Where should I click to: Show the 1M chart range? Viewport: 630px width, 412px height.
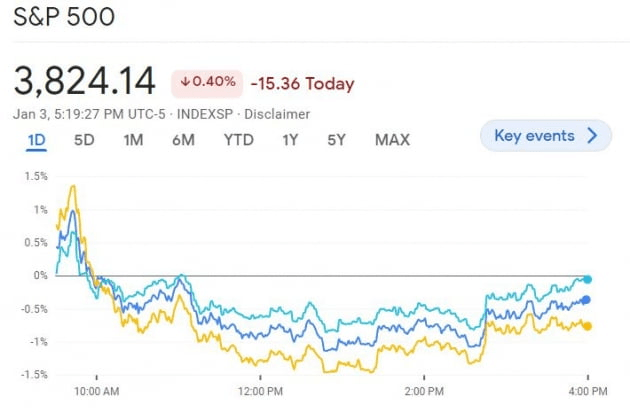pyautogui.click(x=133, y=140)
